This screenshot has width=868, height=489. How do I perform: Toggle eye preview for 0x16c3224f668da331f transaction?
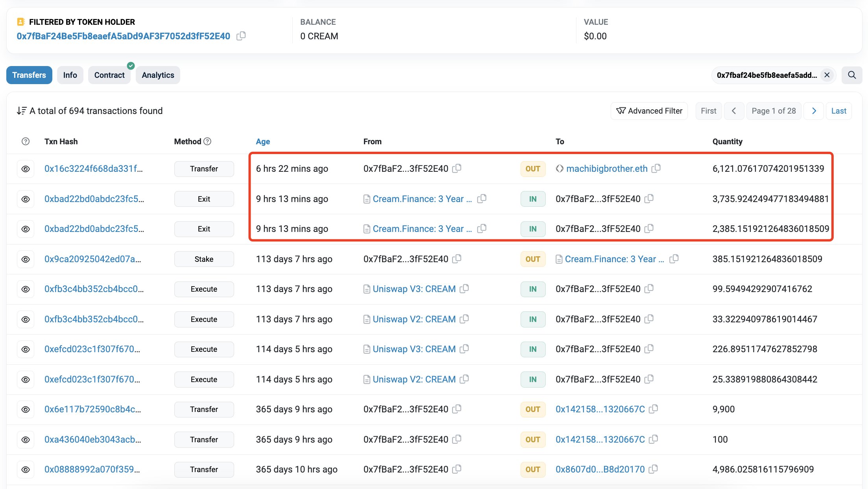point(26,169)
